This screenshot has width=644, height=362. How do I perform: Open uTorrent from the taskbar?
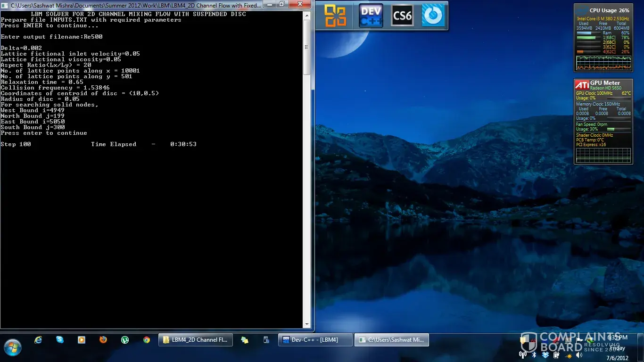[x=125, y=340]
